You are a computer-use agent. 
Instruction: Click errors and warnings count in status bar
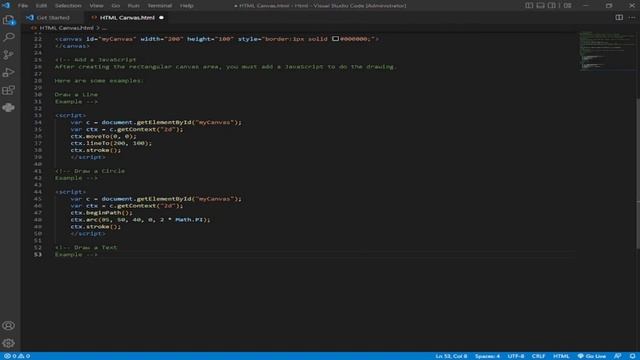tap(17, 356)
